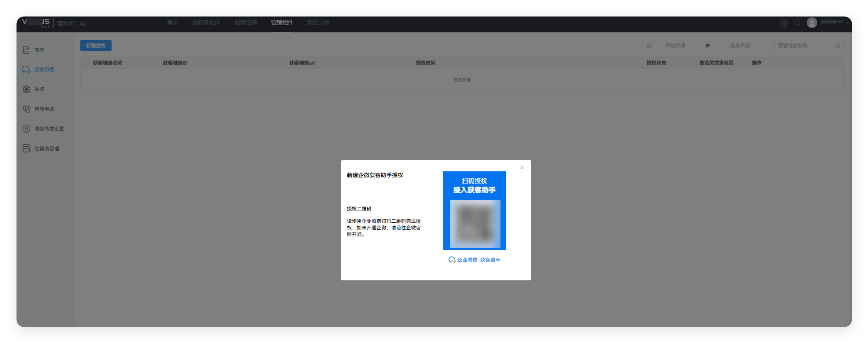Viewport: 868px width, 343px height.
Task: Click the 获客链接名称 column header
Action: tap(108, 63)
